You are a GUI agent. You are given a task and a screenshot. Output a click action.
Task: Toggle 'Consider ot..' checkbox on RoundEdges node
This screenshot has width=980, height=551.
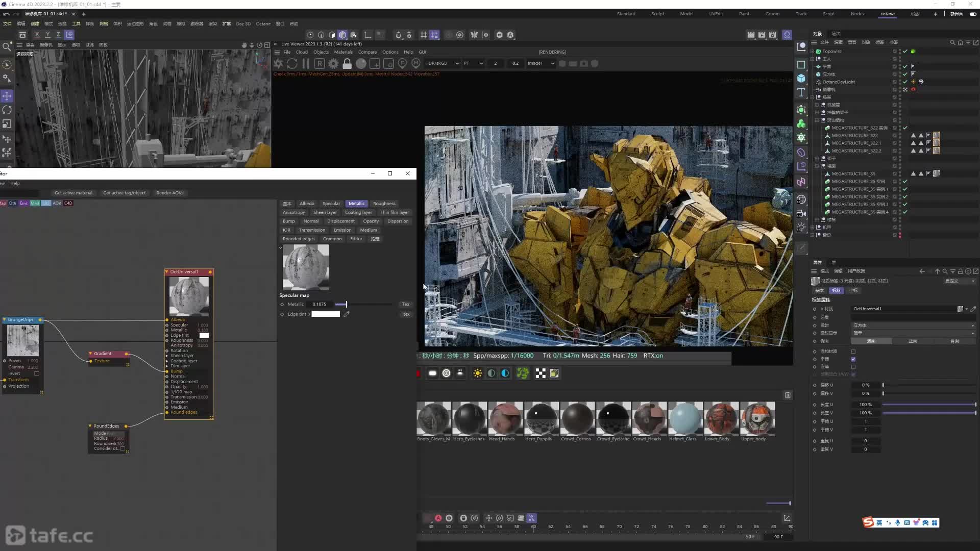coord(122,448)
